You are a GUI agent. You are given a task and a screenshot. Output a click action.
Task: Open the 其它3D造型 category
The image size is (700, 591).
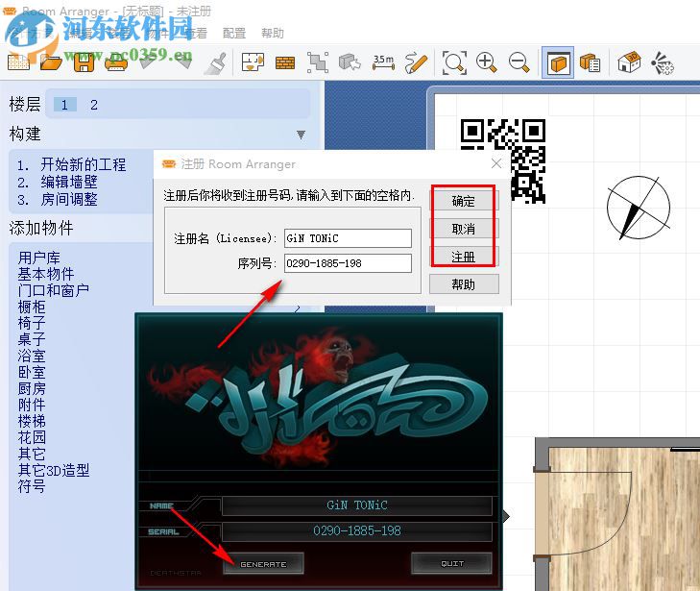point(54,470)
